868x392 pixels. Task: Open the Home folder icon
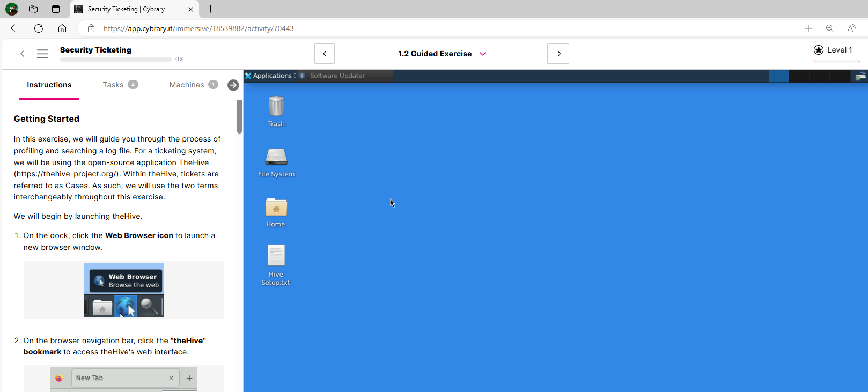point(276,208)
